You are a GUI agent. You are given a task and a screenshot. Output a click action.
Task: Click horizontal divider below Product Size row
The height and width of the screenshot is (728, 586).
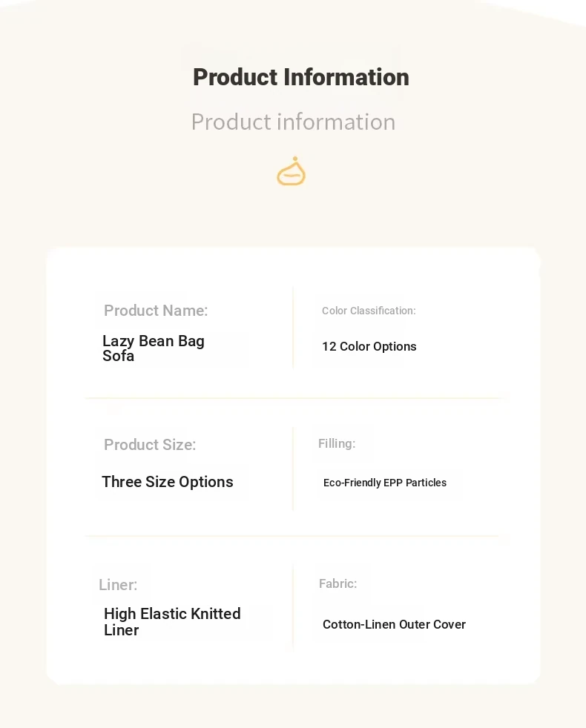[x=297, y=535]
